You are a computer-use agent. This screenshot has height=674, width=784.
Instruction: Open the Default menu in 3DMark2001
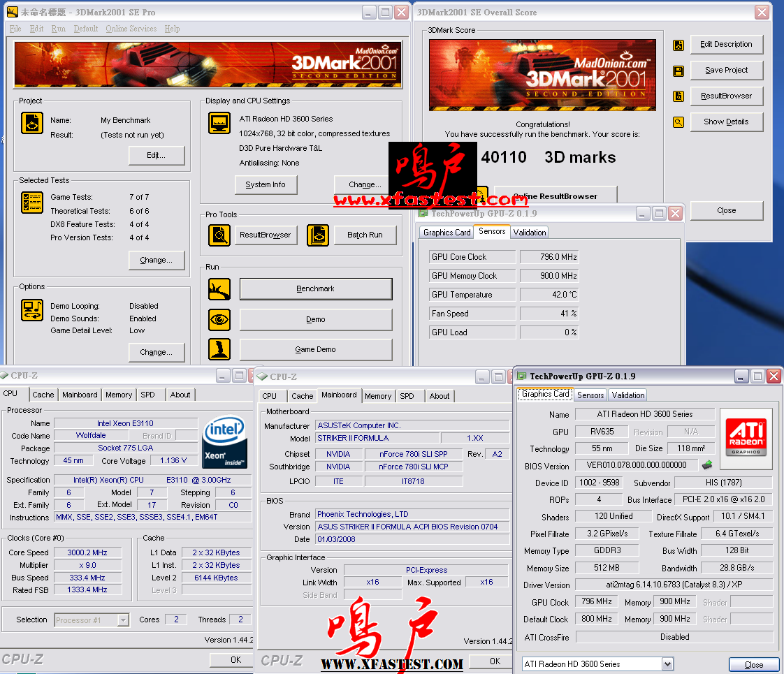click(x=86, y=29)
